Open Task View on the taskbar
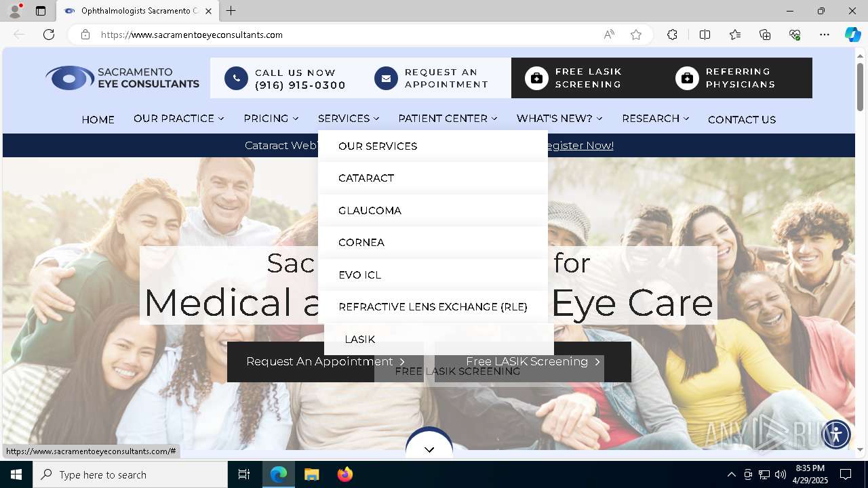 point(244,474)
